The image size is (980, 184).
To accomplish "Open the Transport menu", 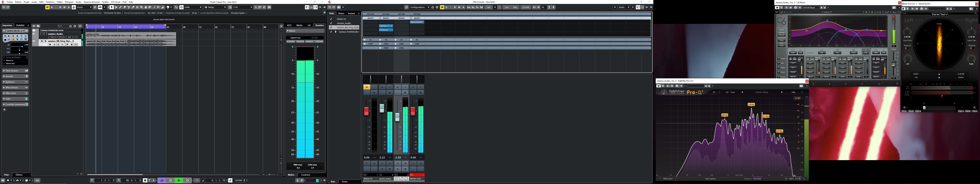I will pyautogui.click(x=69, y=2).
